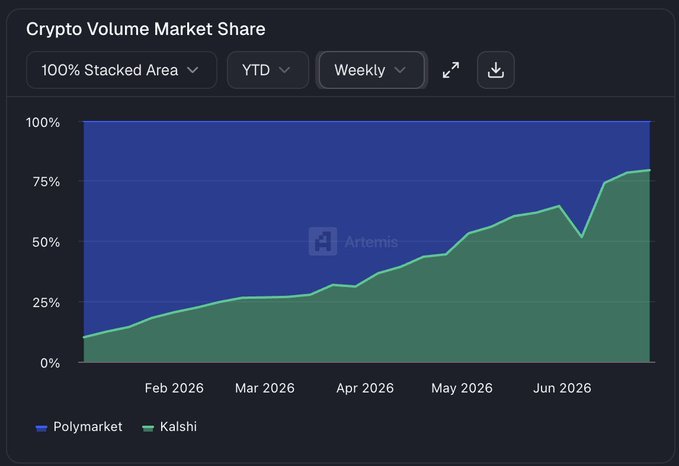
Task: Open the Weekly interval dropdown
Action: tap(372, 70)
